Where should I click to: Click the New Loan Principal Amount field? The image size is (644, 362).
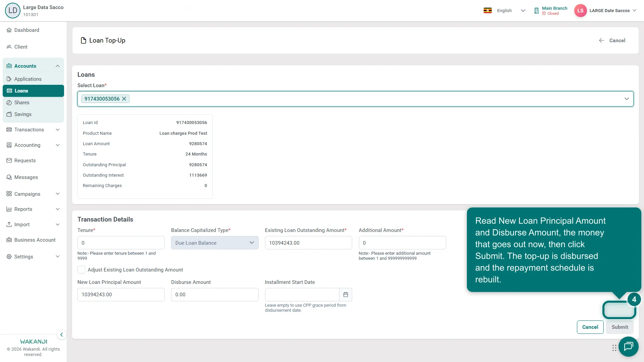pos(121,295)
